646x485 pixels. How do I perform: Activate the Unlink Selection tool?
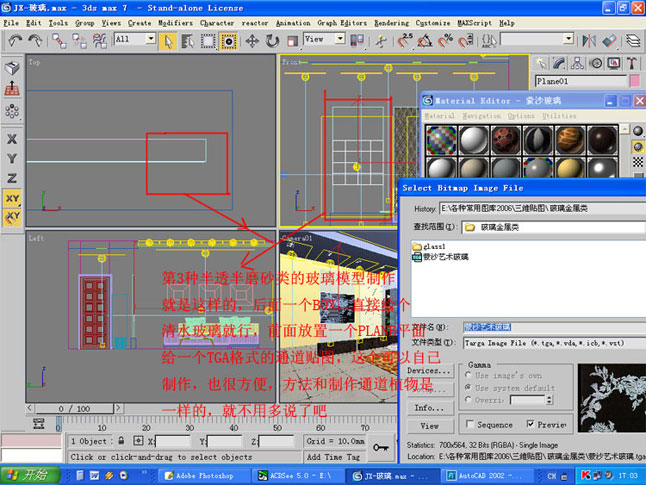(79, 41)
